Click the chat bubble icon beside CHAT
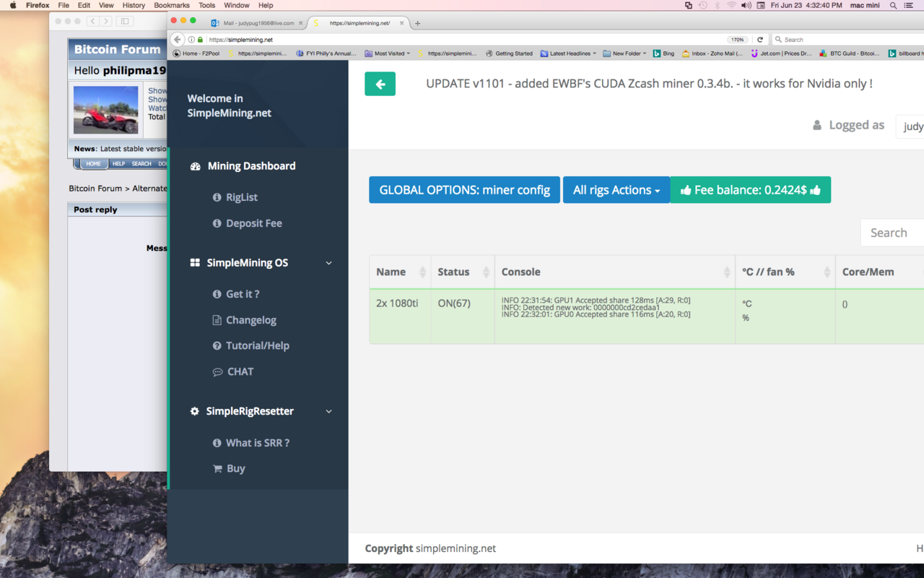The image size is (924, 578). [x=217, y=371]
